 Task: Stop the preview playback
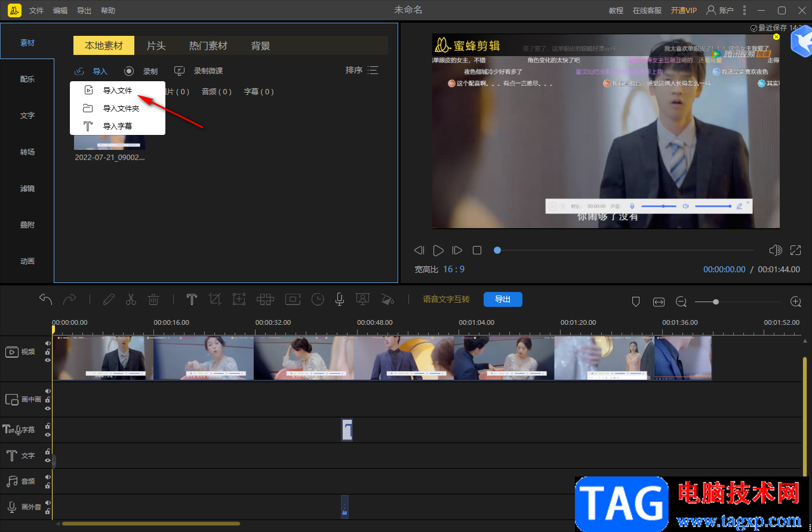point(477,250)
